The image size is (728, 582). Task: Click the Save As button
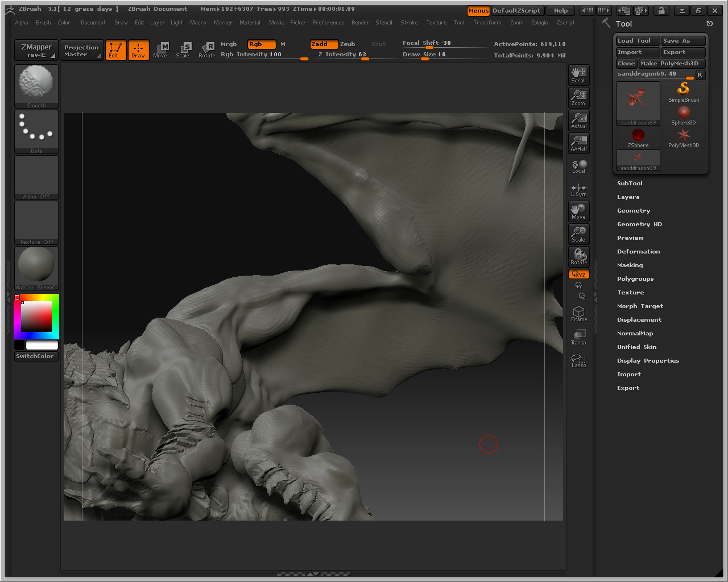pyautogui.click(x=683, y=41)
